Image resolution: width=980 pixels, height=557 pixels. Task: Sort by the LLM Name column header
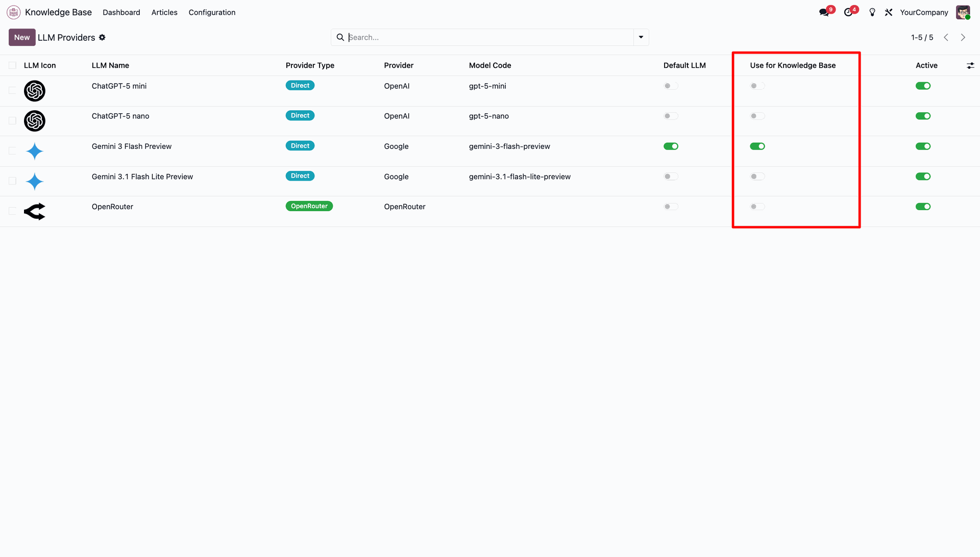point(110,65)
